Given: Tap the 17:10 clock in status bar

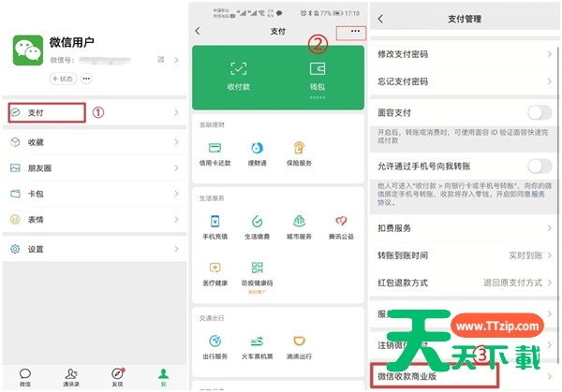Looking at the screenshot, I should point(352,13).
